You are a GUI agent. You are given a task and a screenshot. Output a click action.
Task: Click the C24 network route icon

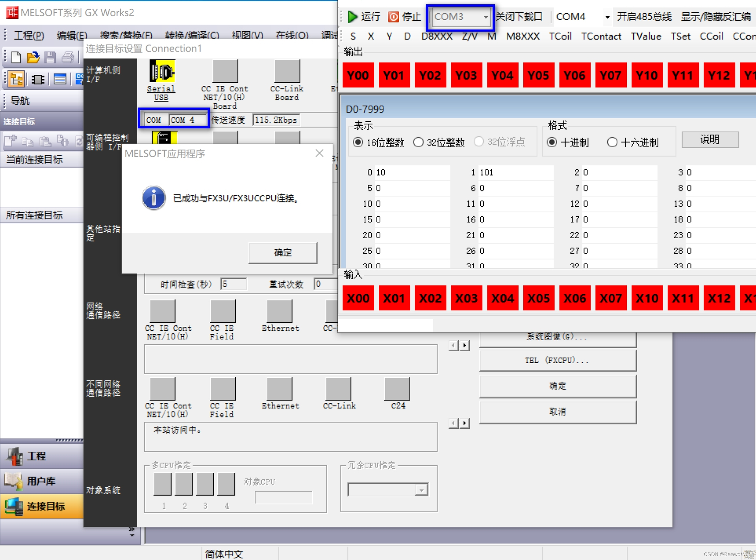pyautogui.click(x=397, y=389)
